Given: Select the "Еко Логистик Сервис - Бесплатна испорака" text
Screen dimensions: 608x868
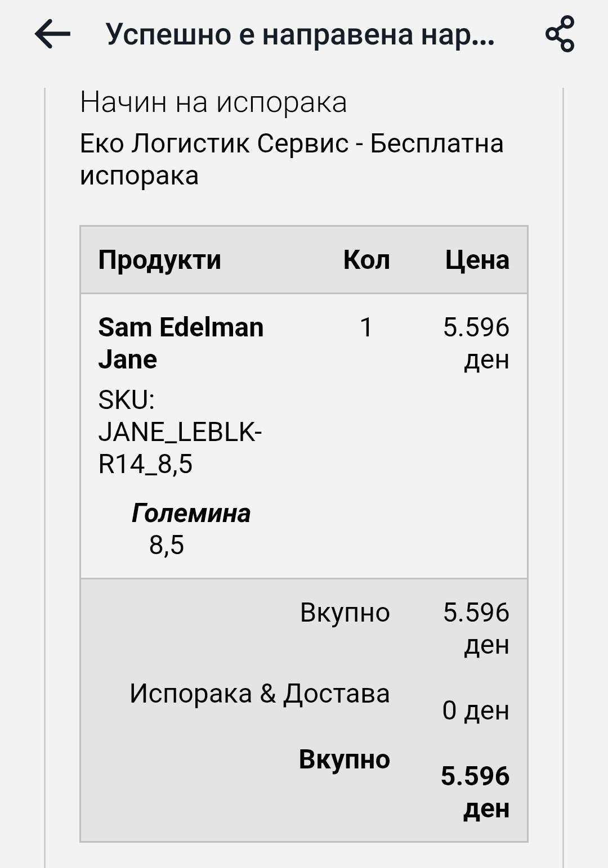Looking at the screenshot, I should (x=291, y=159).
